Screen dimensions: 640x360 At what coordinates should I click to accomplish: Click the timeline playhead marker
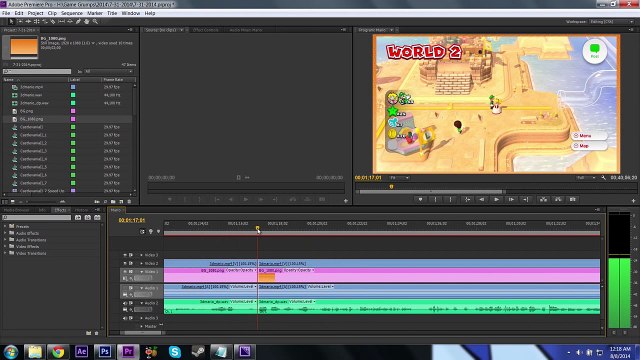[258, 228]
